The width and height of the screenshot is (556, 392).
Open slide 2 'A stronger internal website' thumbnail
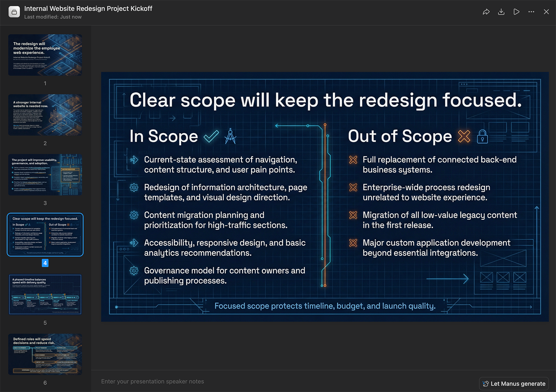(x=45, y=115)
